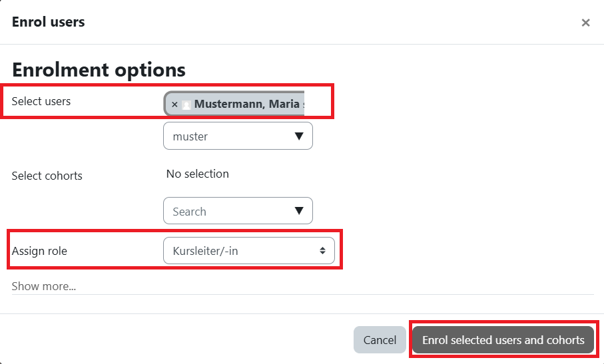Click the Select users label
The width and height of the screenshot is (604, 364).
pos(41,101)
